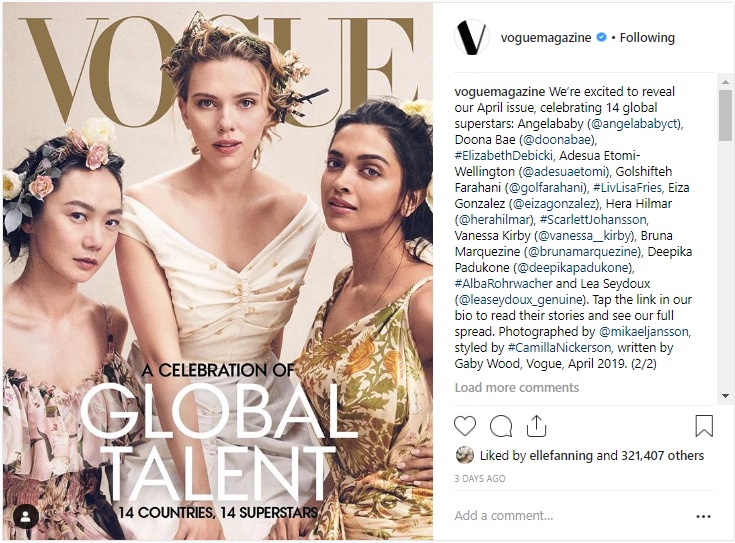Share the post using the upload arrow icon

[x=536, y=426]
